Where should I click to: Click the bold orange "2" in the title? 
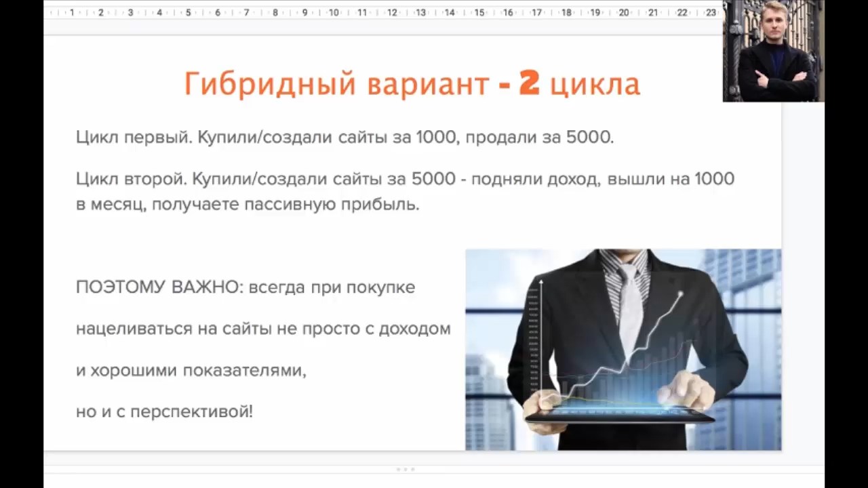pyautogui.click(x=530, y=84)
